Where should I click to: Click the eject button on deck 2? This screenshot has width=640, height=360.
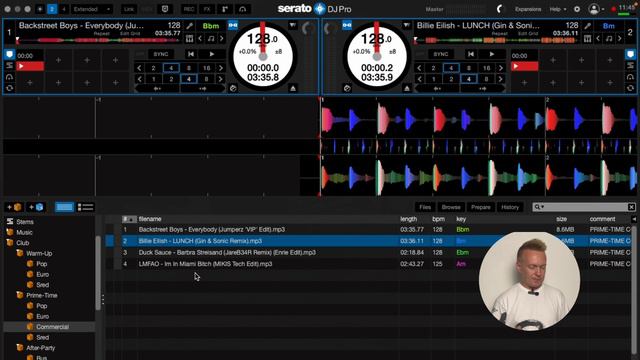(407, 88)
